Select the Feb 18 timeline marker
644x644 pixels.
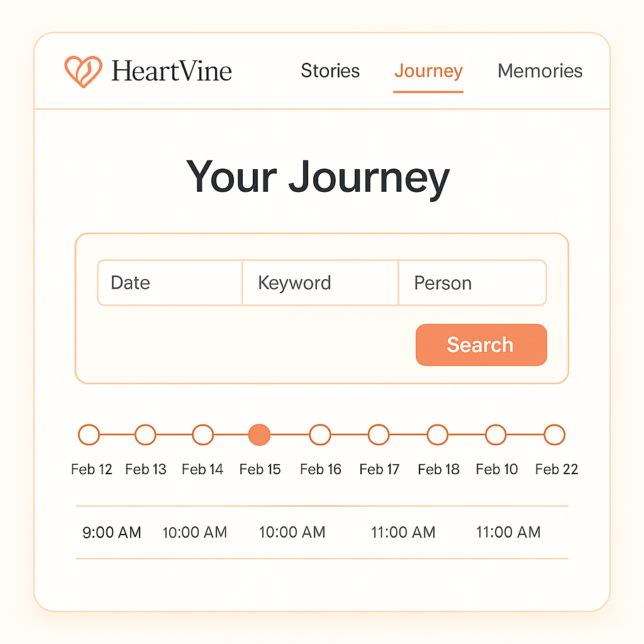(437, 434)
